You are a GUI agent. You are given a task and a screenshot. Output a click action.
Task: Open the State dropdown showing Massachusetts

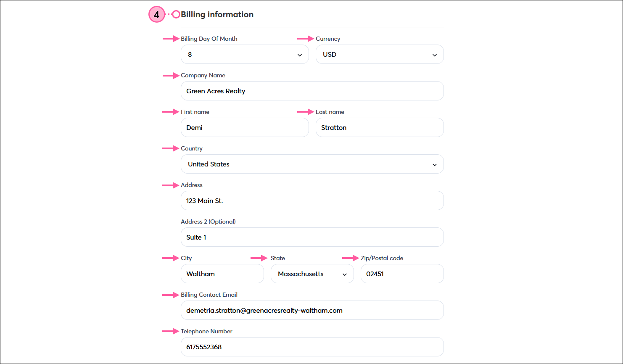(312, 274)
